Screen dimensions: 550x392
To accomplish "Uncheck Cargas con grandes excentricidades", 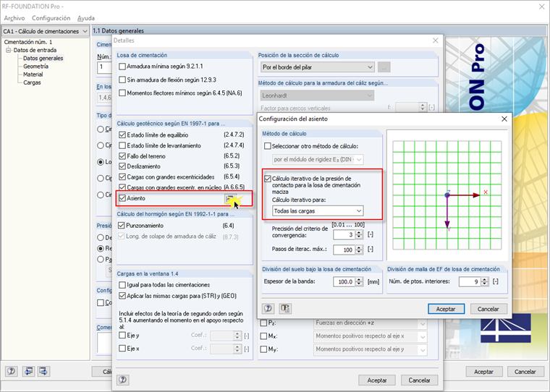I will pyautogui.click(x=122, y=176).
